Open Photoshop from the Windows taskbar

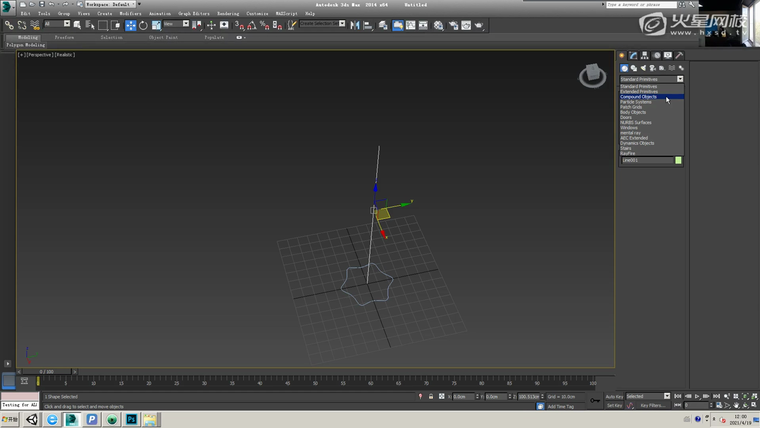point(131,420)
